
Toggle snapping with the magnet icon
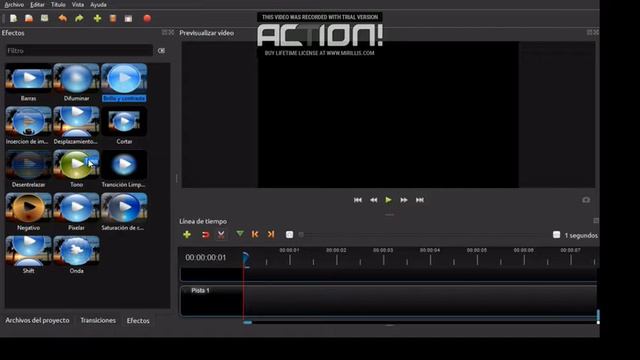point(205,235)
